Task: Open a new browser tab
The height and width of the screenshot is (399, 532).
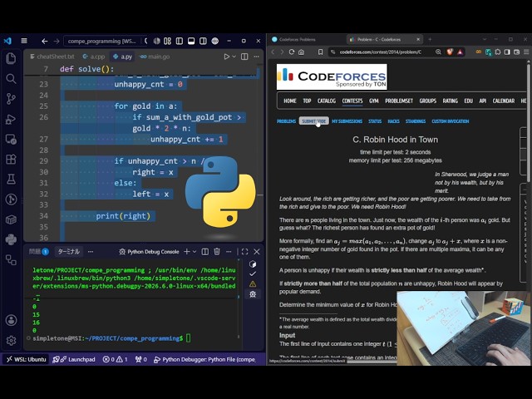Action: point(430,39)
